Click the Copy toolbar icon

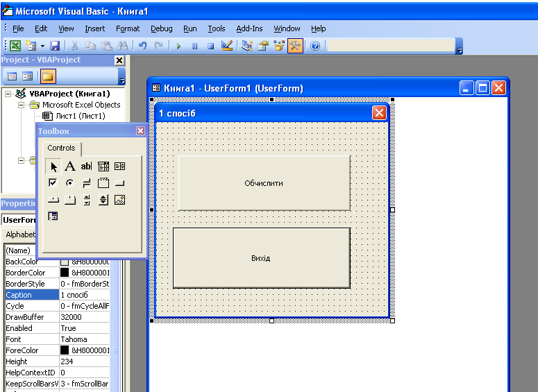tap(90, 46)
